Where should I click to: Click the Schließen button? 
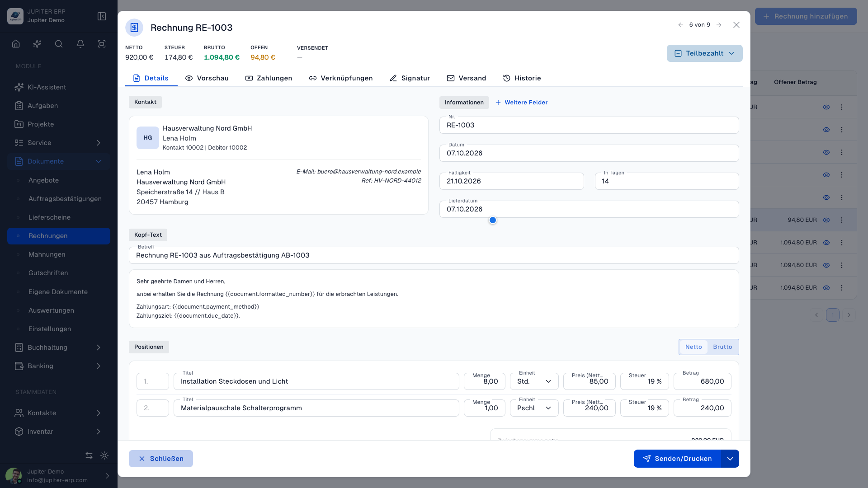click(x=161, y=459)
